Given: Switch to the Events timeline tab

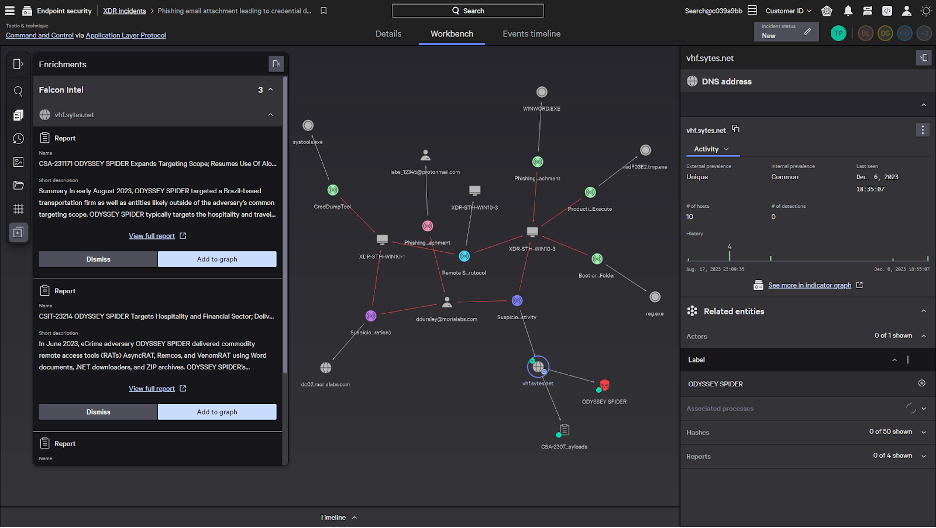Looking at the screenshot, I should (531, 34).
